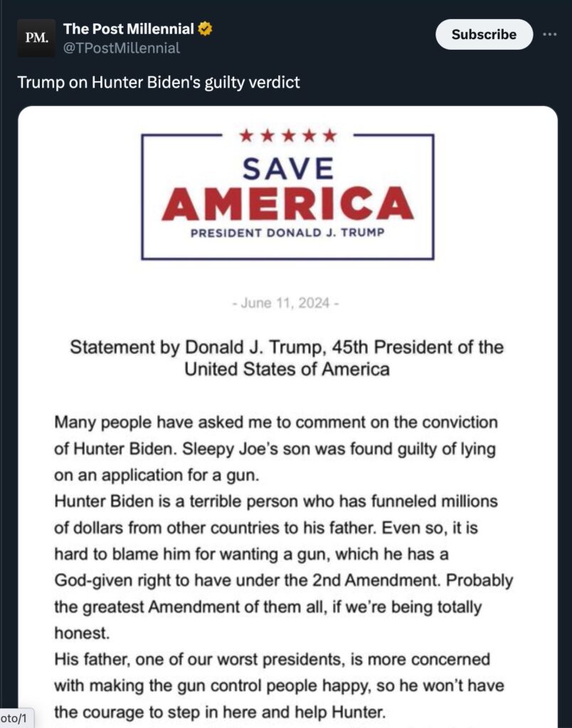The height and width of the screenshot is (728, 572).
Task: Click the red AMERICA wordmark
Action: [287, 204]
